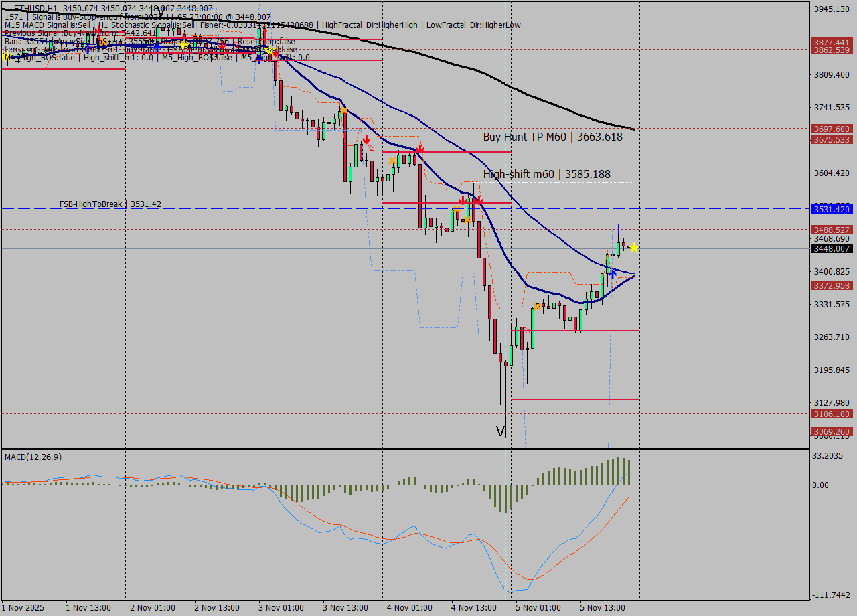
Task: Click the 3 Nov 01:00 time axis label
Action: (279, 607)
